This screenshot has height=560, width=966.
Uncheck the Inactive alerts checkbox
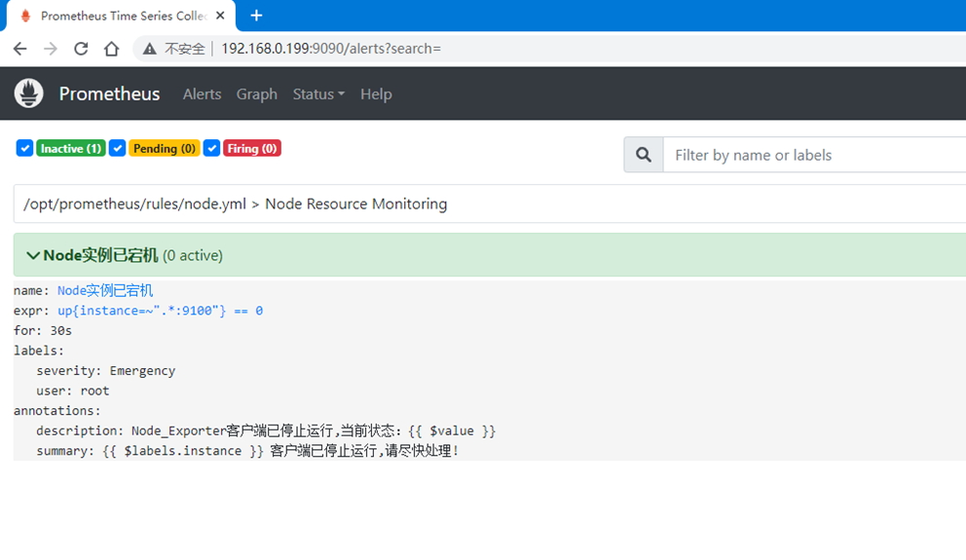(24, 148)
